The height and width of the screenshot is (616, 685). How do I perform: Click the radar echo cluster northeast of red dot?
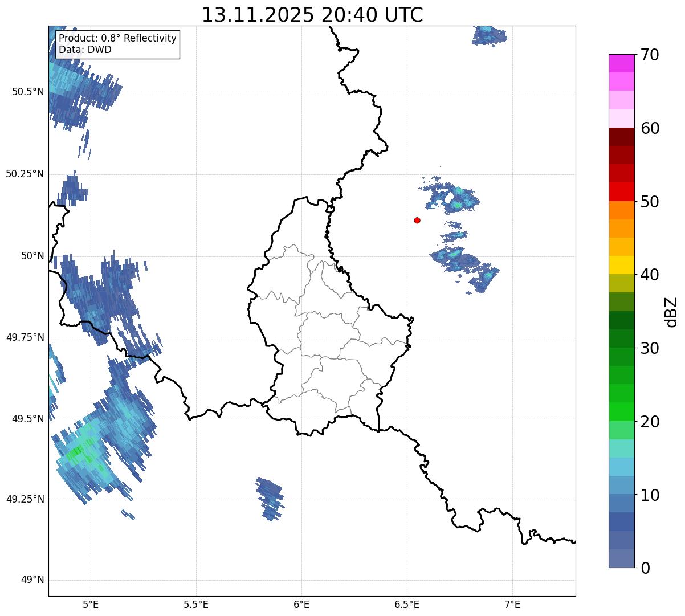451,195
